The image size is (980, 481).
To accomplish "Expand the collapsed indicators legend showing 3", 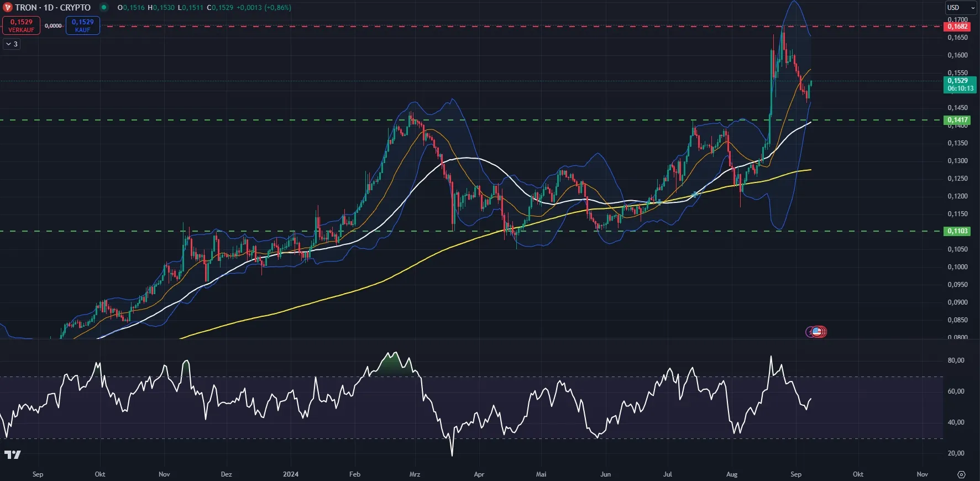I will [12, 44].
